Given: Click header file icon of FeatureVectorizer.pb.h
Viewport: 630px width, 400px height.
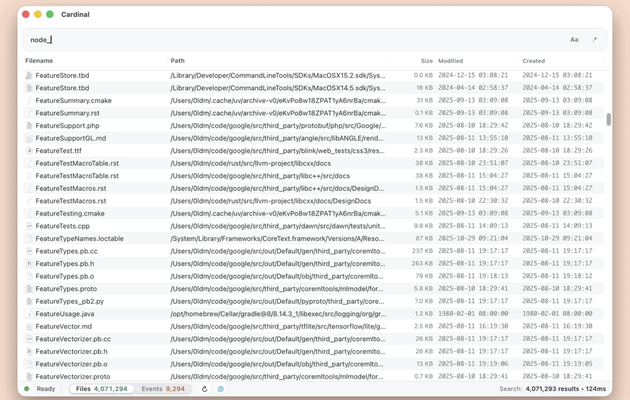Looking at the screenshot, I should point(29,351).
